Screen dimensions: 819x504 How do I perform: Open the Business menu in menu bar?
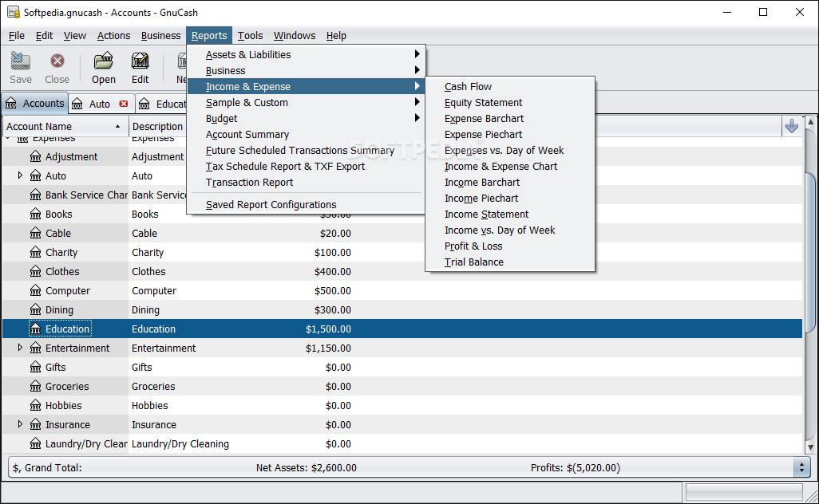160,35
